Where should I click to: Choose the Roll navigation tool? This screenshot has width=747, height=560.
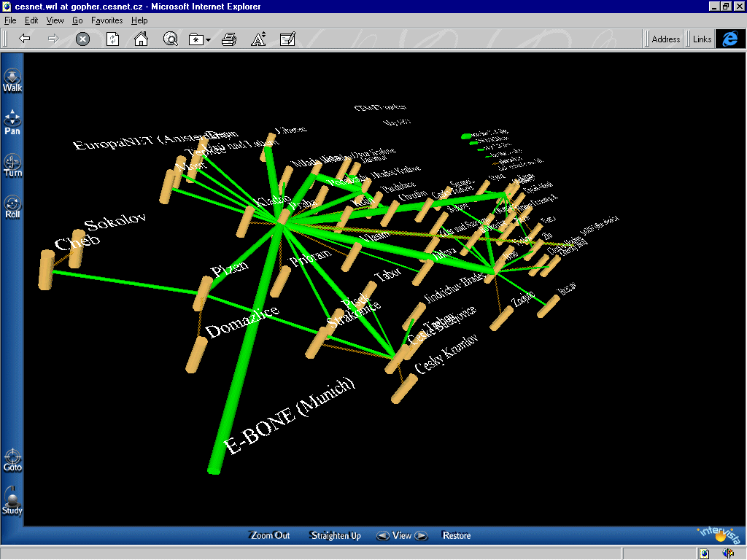(x=12, y=206)
